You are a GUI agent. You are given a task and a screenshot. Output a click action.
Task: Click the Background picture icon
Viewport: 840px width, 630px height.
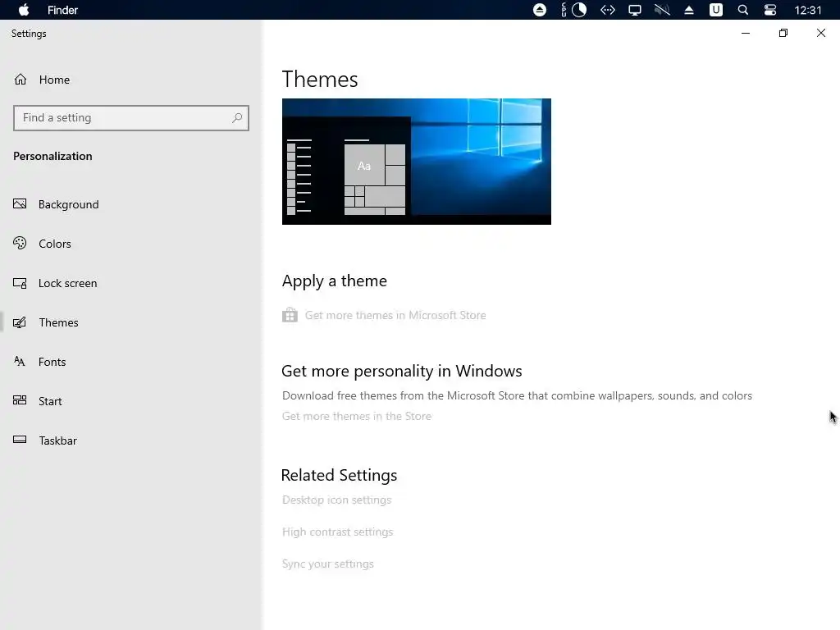20,204
